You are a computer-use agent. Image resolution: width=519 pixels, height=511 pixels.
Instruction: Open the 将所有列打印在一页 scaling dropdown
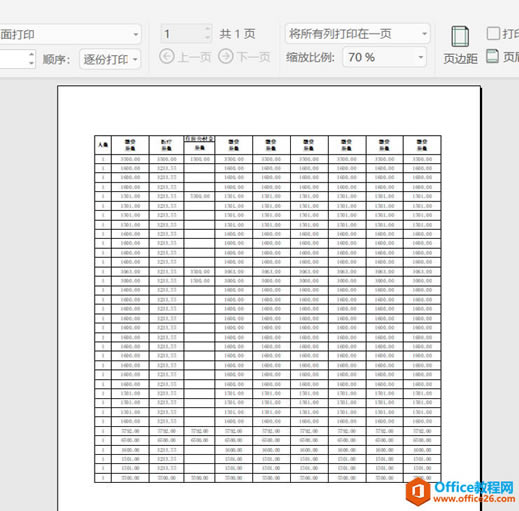point(357,34)
